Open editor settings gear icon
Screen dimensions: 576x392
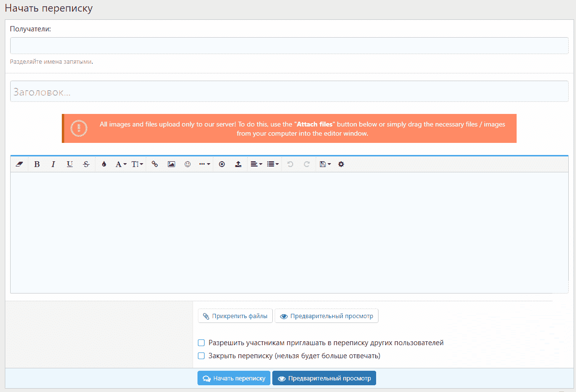click(x=341, y=164)
